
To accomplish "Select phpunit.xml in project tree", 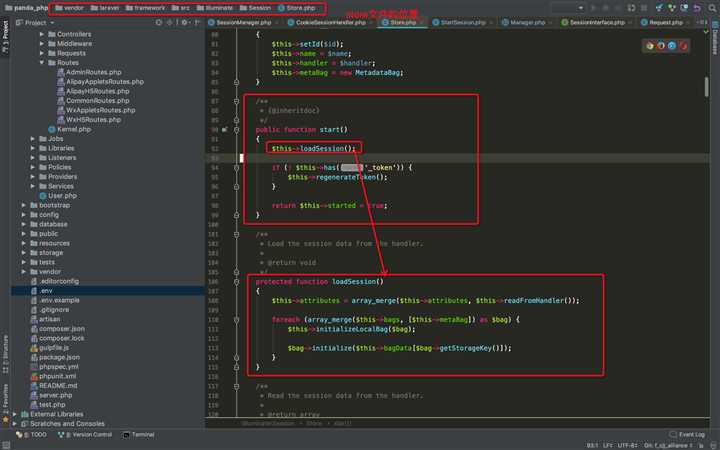I will coord(53,376).
